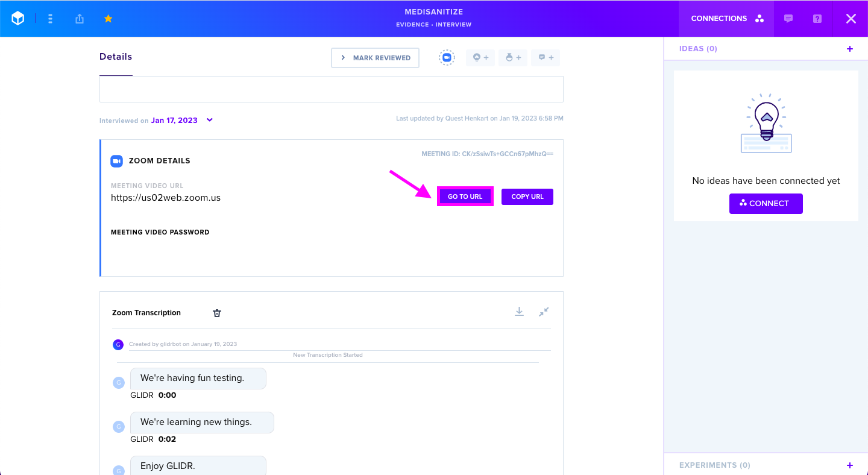Click Mark Reviewed button
868x475 pixels.
pos(375,58)
